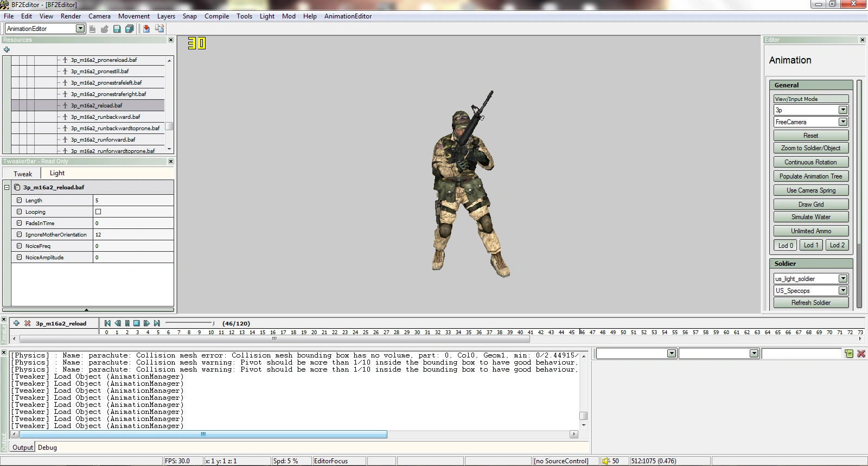The image size is (868, 466).
Task: Click the red X icon beside the output filter field
Action: (x=861, y=354)
